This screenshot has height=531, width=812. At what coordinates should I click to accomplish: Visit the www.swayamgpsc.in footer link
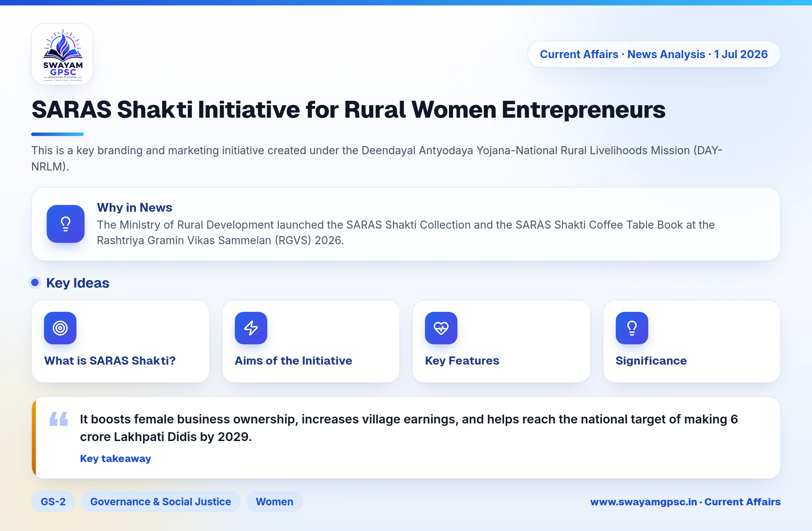pos(685,502)
